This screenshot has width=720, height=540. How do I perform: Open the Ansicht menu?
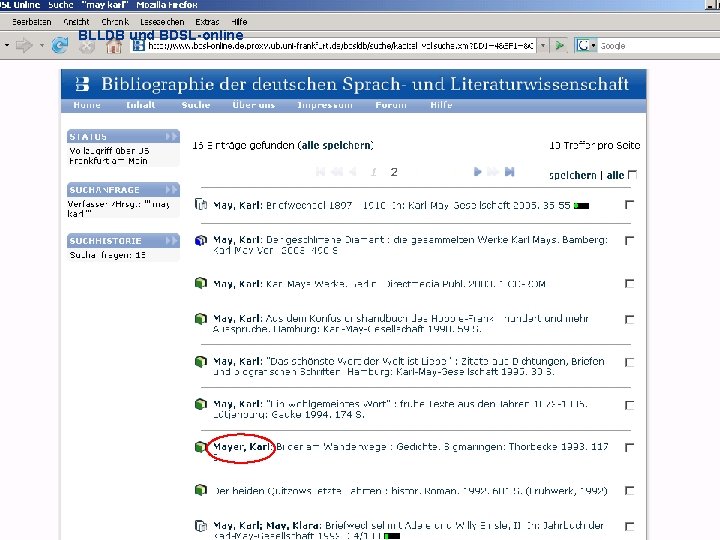76,22
